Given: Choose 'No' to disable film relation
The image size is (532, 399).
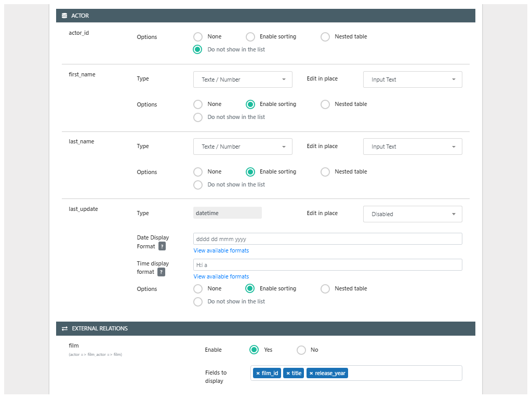Looking at the screenshot, I should [301, 350].
